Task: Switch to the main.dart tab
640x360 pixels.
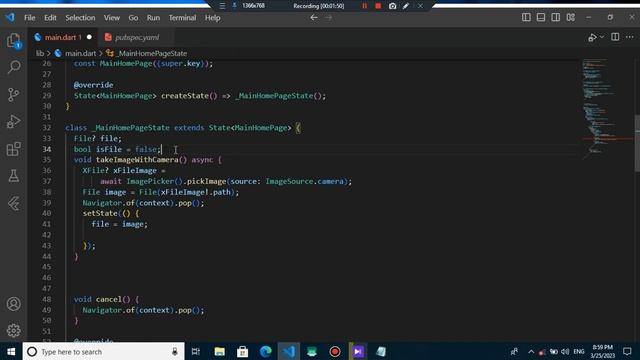Action: 63,37
